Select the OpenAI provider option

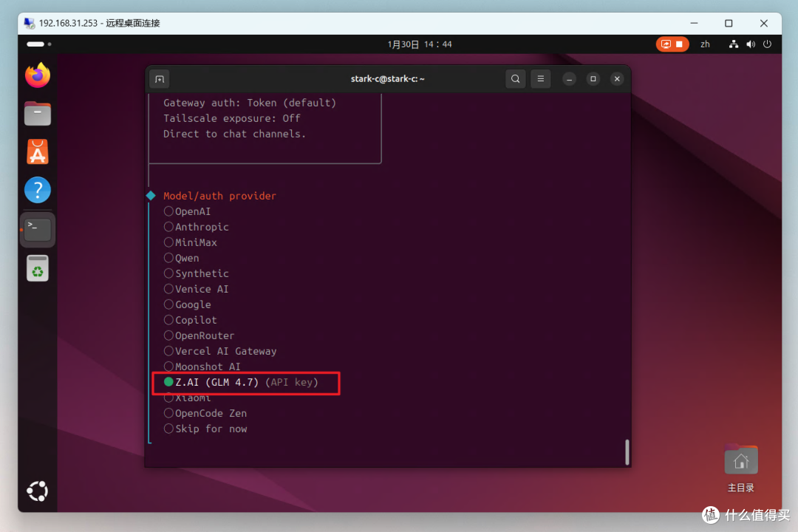(x=187, y=211)
